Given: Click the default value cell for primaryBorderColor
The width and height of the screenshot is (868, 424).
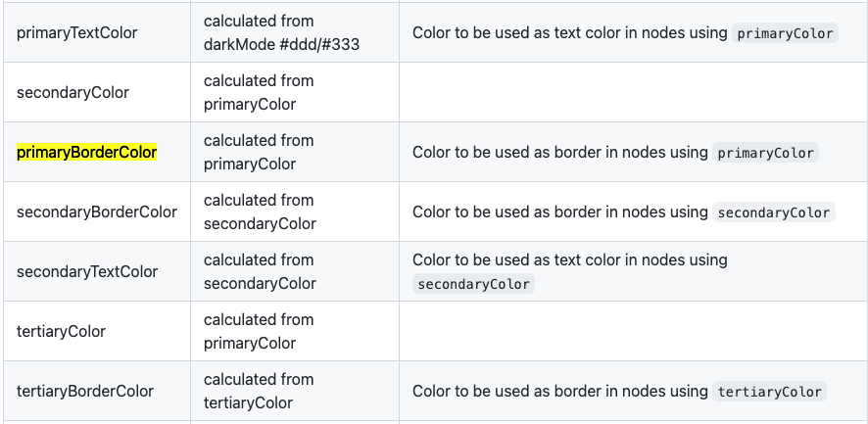Looking at the screenshot, I should point(259,152).
